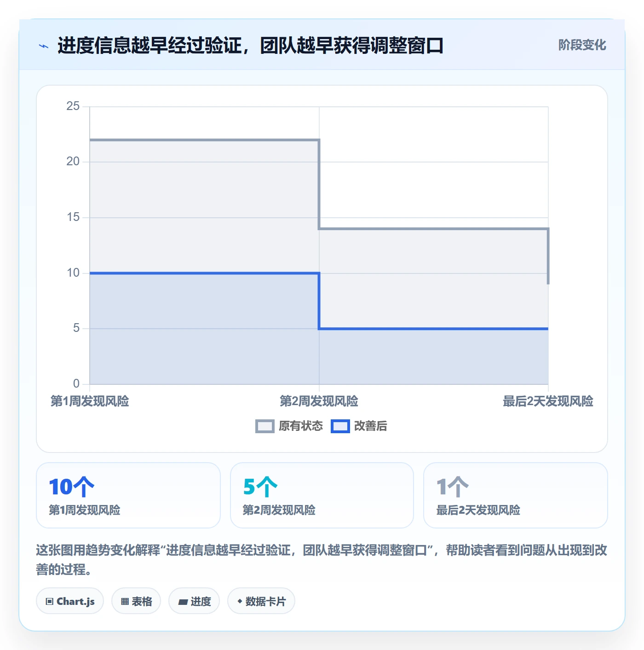Viewport: 644px width, 650px height.
Task: Click the y-axis value 0
Action: [76, 384]
